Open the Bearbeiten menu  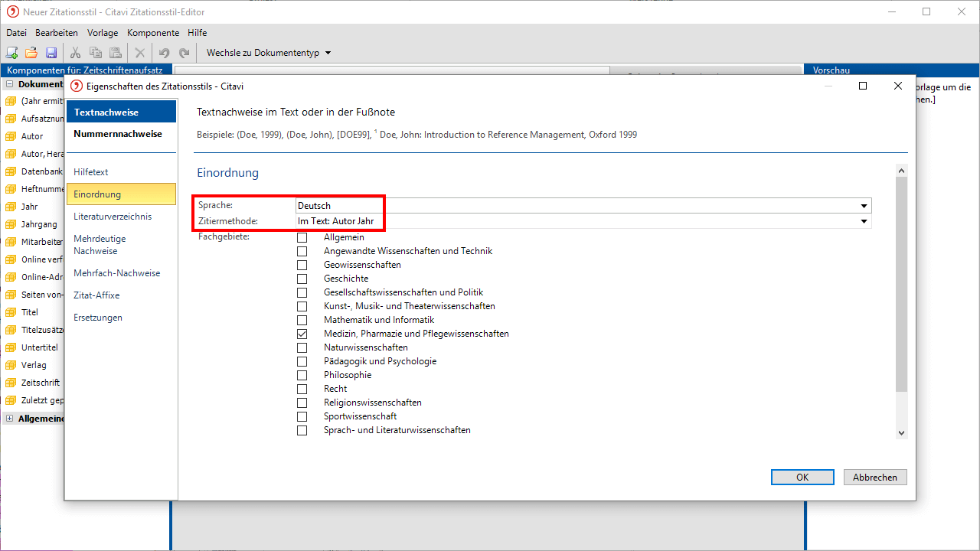(57, 33)
